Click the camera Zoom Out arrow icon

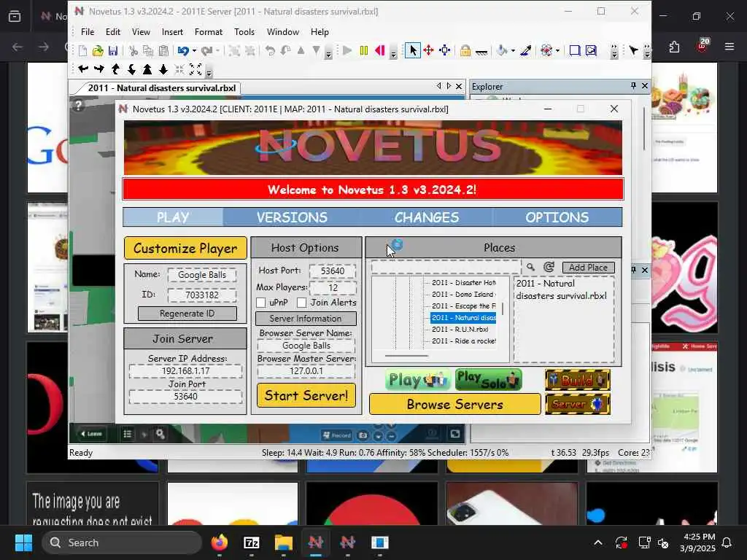click(163, 69)
